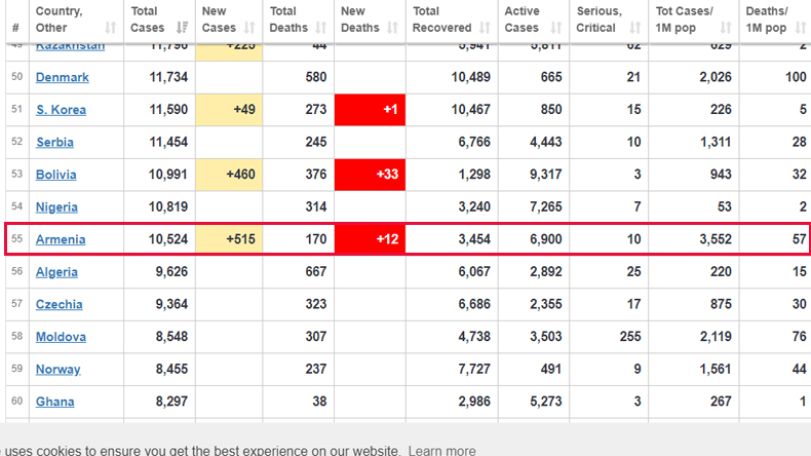Open the S. Korea country link
Image resolution: width=811 pixels, height=456 pixels.
[x=61, y=110]
